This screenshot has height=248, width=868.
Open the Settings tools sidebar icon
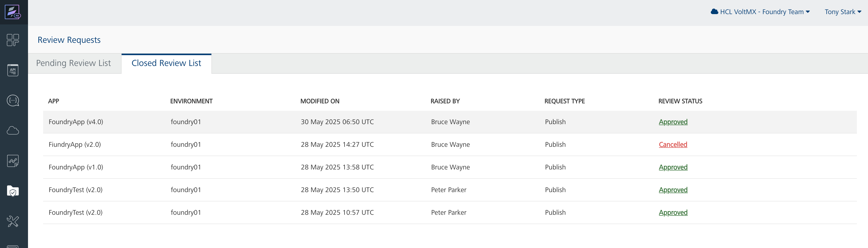pyautogui.click(x=13, y=221)
